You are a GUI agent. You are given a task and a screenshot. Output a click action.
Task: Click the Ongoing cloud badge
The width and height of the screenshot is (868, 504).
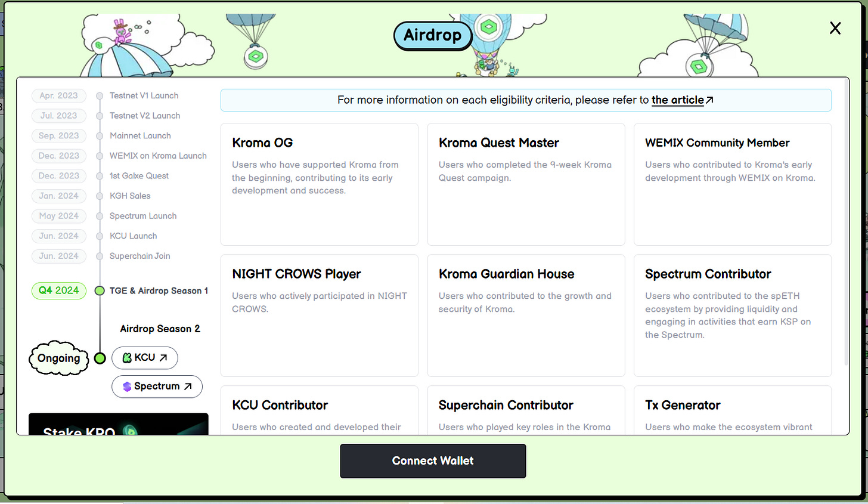point(59,358)
